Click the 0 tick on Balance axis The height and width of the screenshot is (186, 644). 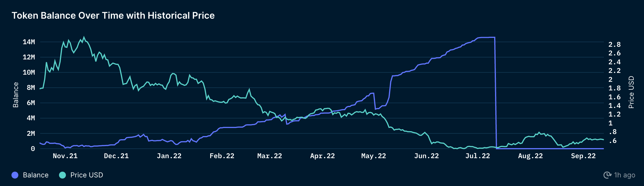[x=33, y=149]
